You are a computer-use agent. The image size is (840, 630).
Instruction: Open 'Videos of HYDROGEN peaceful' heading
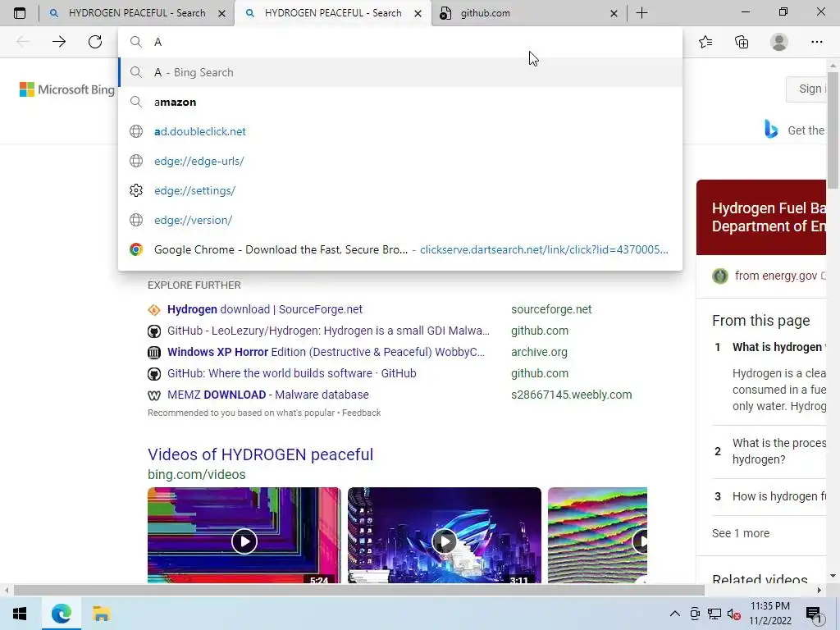pos(260,454)
